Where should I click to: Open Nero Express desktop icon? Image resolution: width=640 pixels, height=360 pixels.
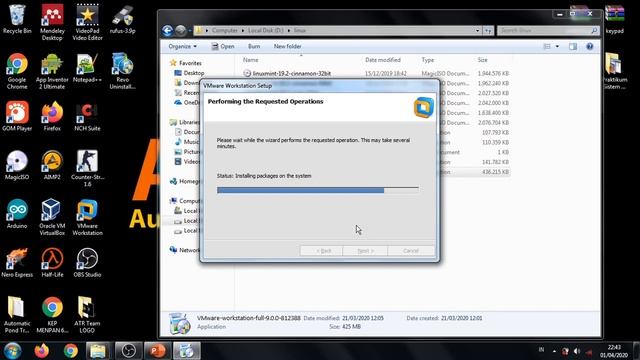(x=17, y=263)
